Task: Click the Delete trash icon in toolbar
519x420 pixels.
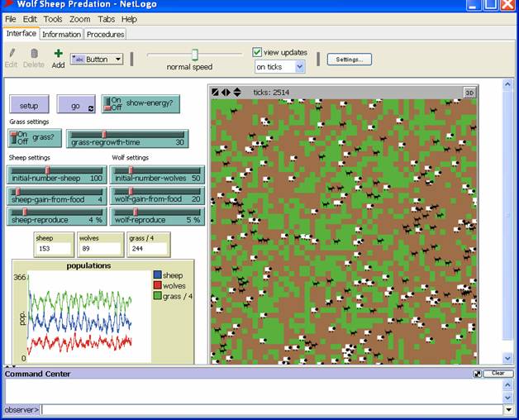Action: pyautogui.click(x=34, y=54)
